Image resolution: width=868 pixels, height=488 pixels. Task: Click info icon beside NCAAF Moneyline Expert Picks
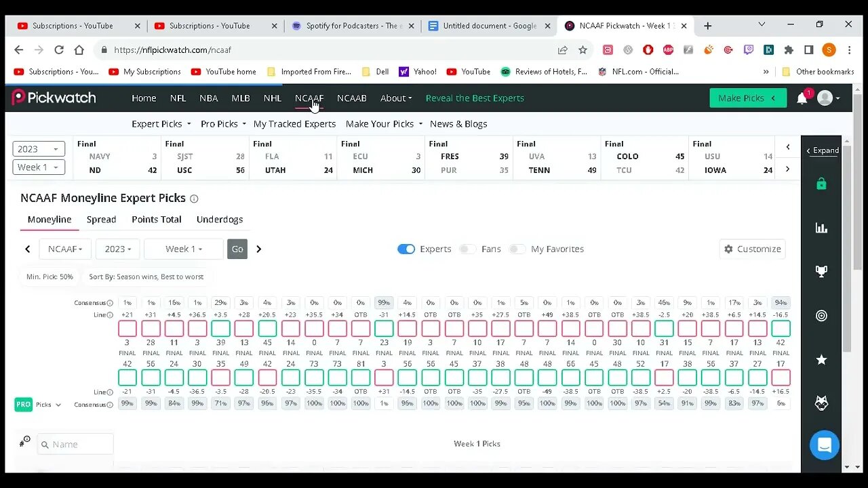click(194, 199)
